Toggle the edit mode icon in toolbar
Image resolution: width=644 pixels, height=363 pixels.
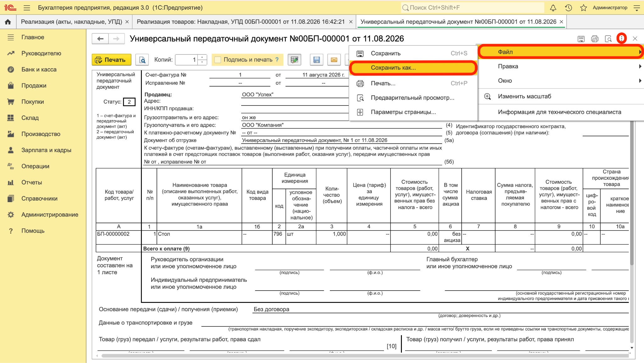294,60
